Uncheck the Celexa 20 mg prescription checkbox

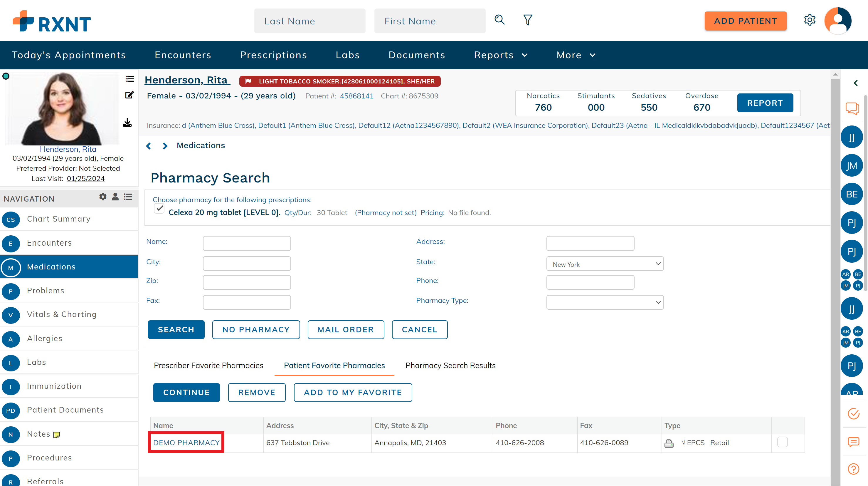tap(159, 209)
